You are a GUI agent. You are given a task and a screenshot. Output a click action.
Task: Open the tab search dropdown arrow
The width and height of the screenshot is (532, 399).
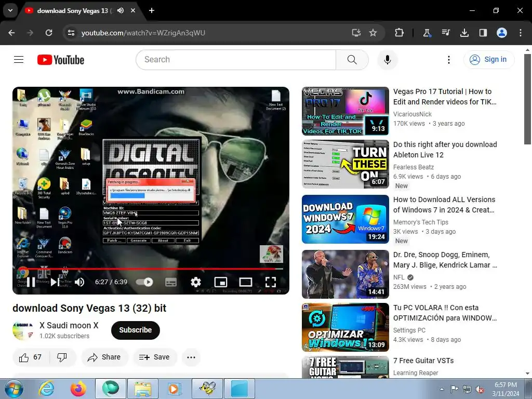pyautogui.click(x=10, y=10)
